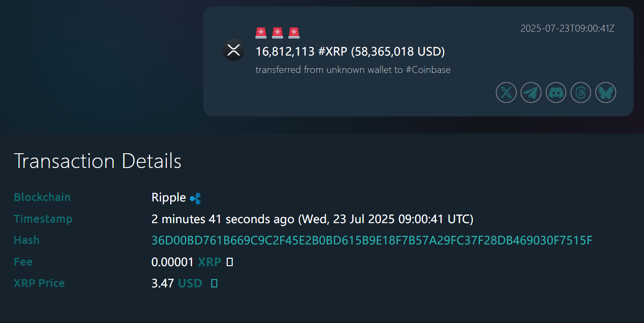Click the XRP coin logo in alert card

234,50
